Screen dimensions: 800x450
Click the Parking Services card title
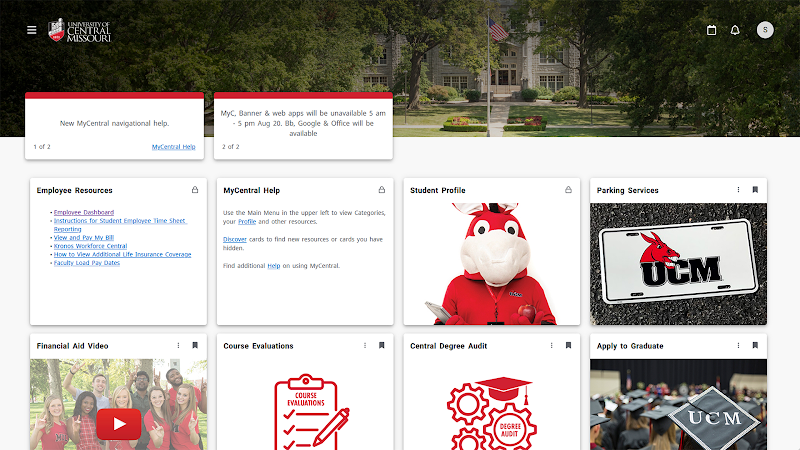click(628, 190)
